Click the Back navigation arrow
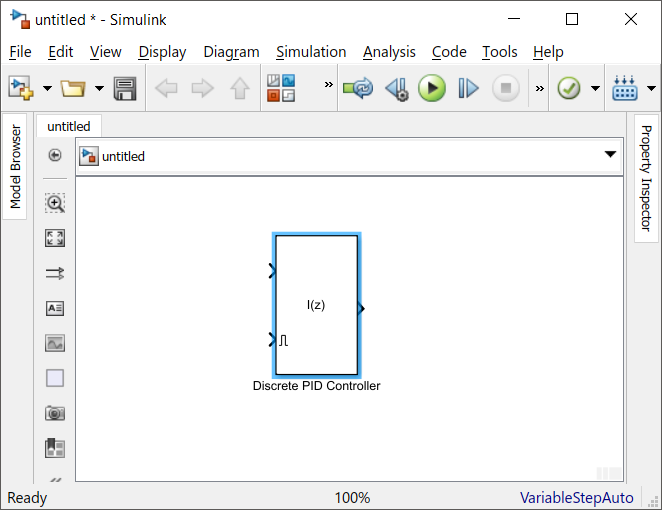The width and height of the screenshot is (662, 510). click(x=166, y=88)
